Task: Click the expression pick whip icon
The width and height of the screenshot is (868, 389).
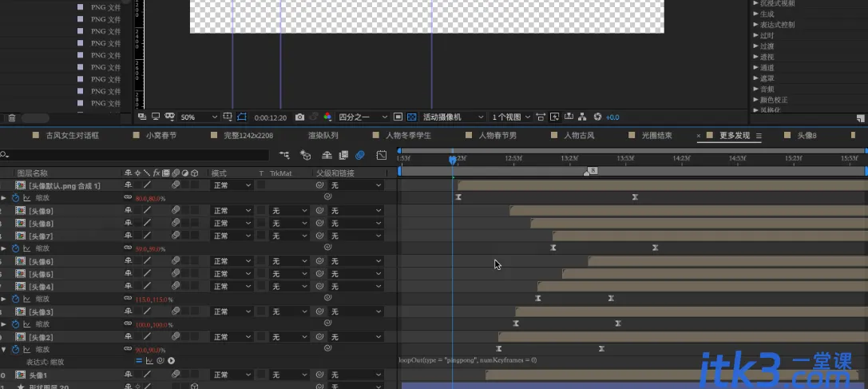Action: [161, 361]
